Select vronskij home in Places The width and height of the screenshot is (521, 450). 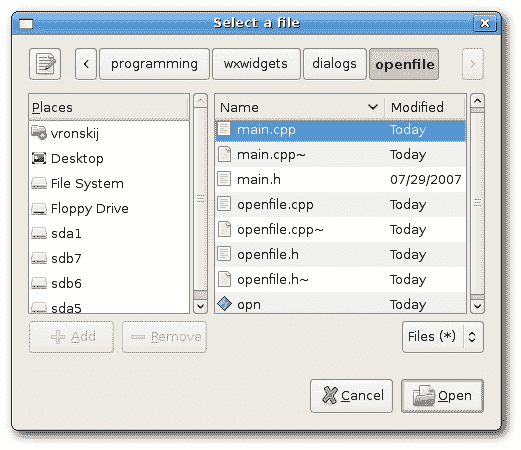109,133
